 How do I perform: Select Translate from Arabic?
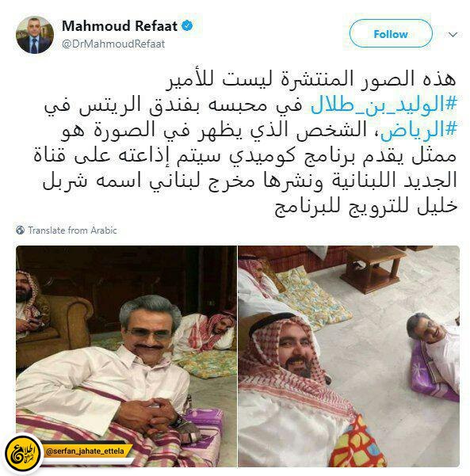click(x=72, y=230)
